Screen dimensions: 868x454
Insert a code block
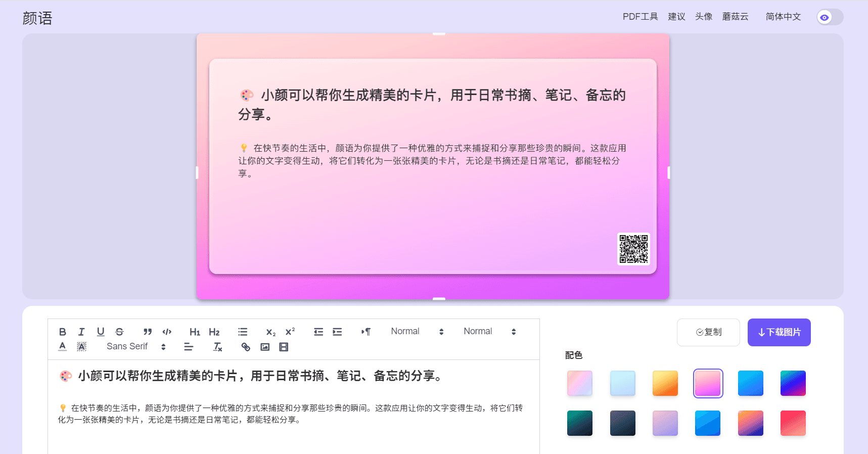[x=167, y=332]
